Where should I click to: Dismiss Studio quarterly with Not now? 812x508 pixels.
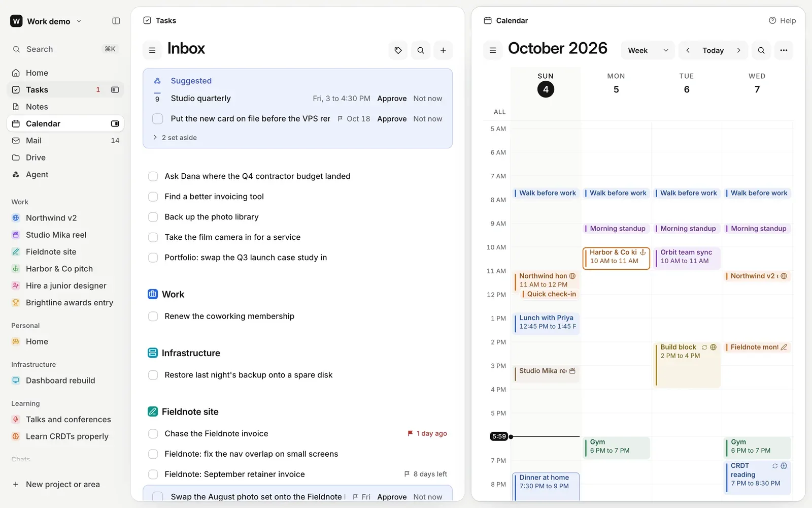pos(427,99)
